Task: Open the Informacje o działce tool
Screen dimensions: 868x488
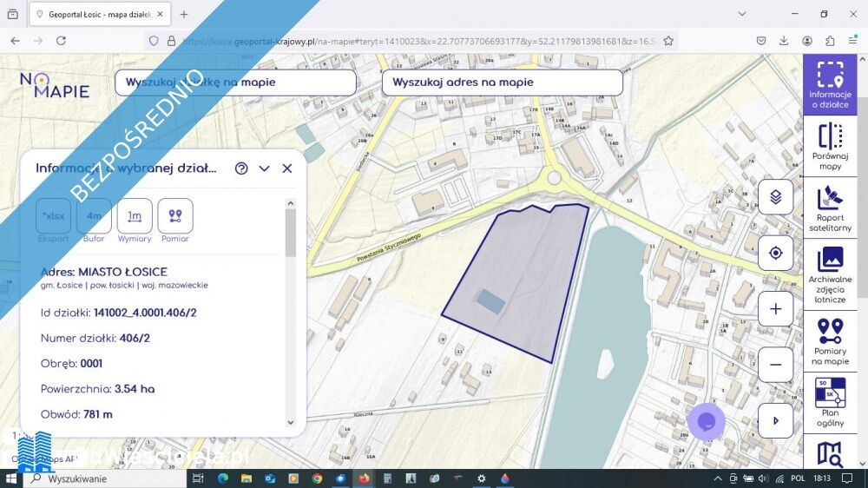Action: pos(830,85)
